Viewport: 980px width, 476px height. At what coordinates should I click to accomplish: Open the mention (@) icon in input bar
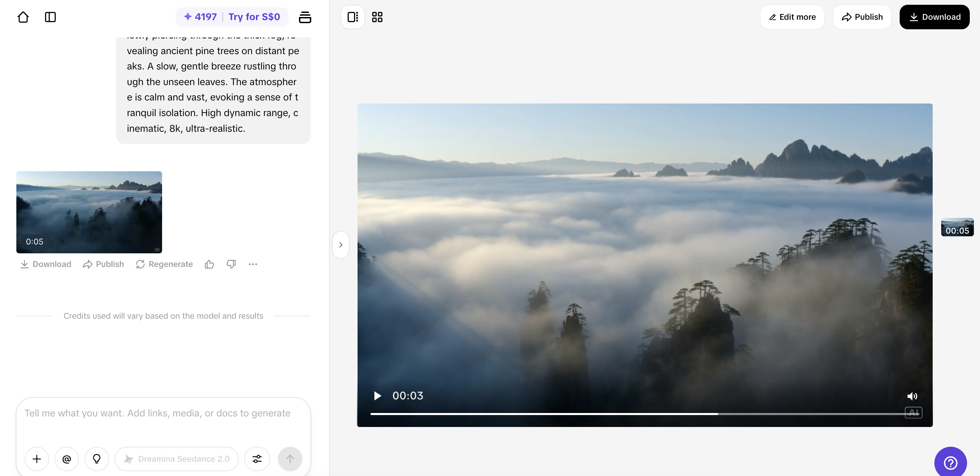[x=67, y=459]
